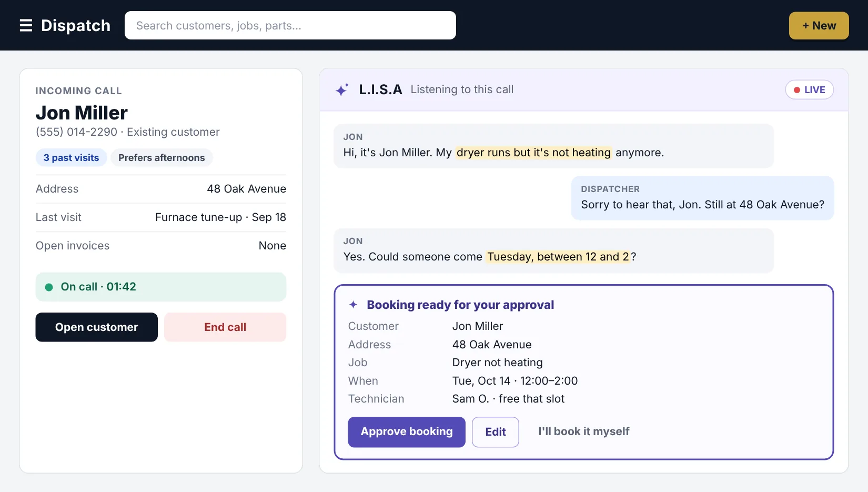Click the Dispatch app title
Image resolution: width=868 pixels, height=492 pixels.
click(x=76, y=25)
